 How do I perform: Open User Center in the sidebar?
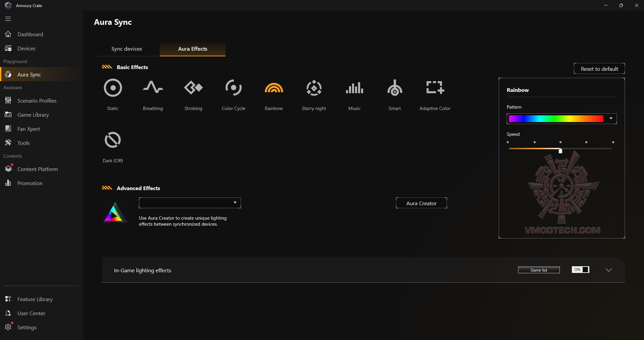[42, 313]
